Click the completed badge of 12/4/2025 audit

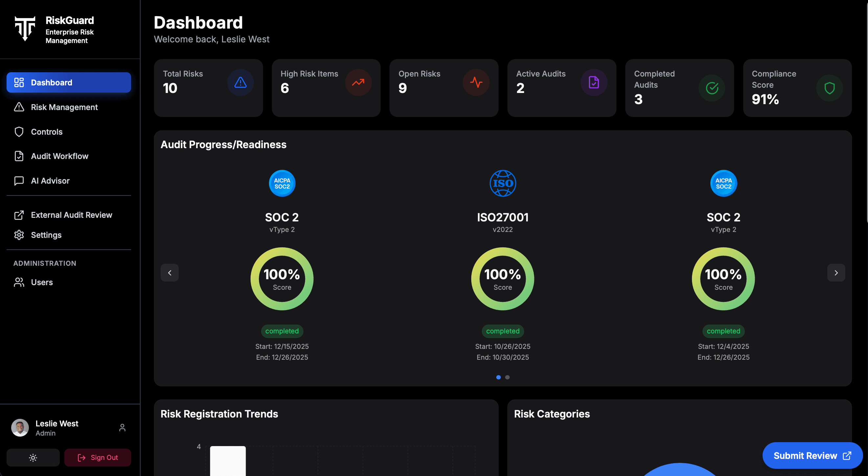[x=723, y=331]
